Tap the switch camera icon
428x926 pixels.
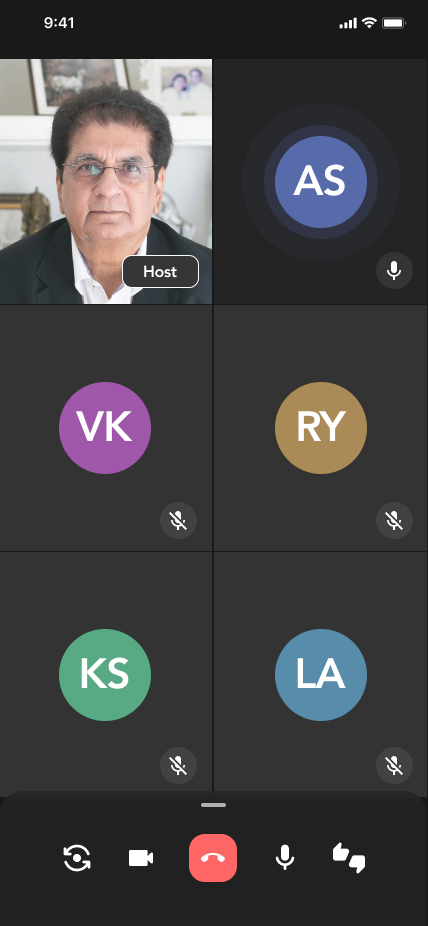(77, 858)
